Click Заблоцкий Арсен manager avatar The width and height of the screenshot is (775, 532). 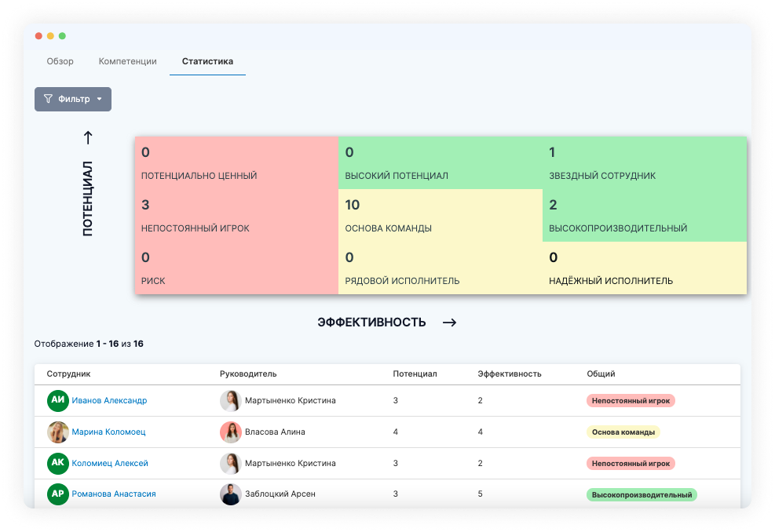pos(230,494)
